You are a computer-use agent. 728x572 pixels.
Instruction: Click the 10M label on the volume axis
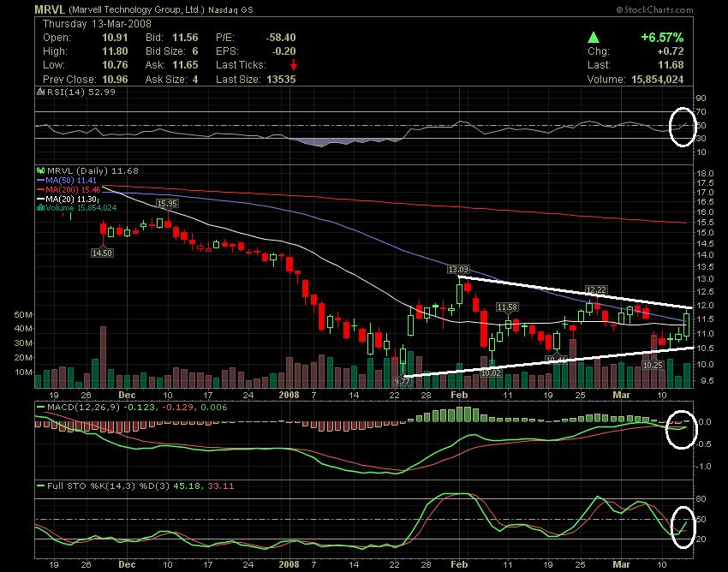pos(24,372)
